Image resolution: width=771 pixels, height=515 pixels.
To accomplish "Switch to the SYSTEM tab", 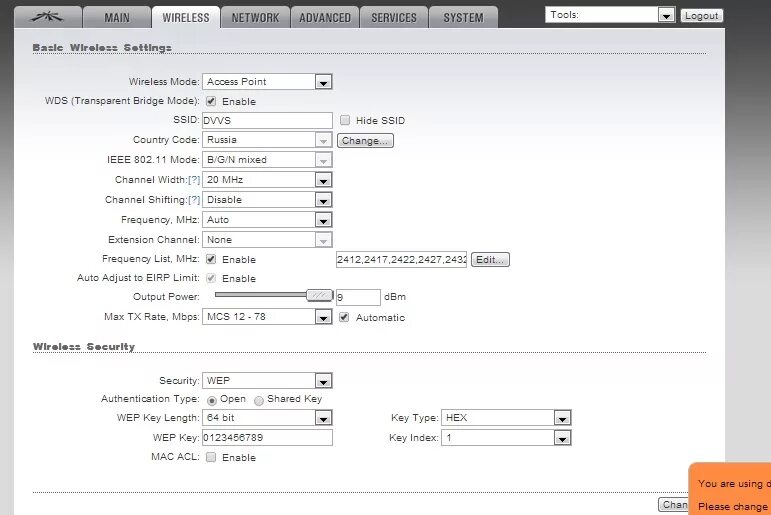I will [x=463, y=18].
